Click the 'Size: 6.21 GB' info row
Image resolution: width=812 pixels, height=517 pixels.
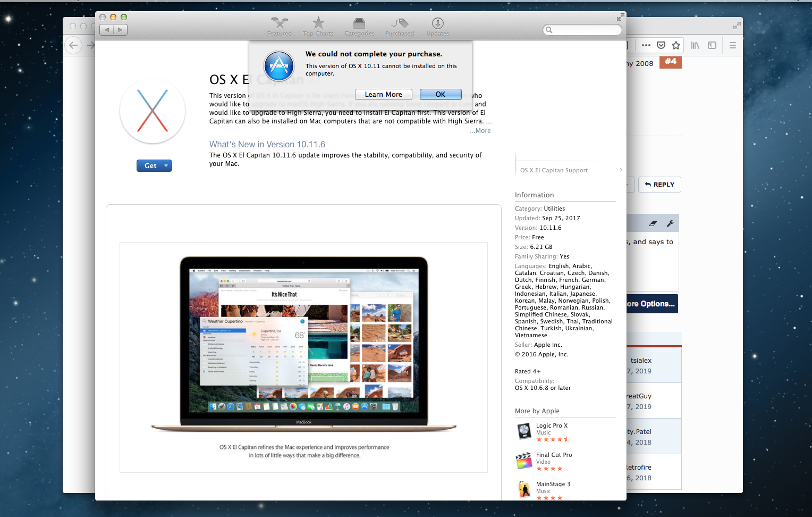click(x=534, y=247)
